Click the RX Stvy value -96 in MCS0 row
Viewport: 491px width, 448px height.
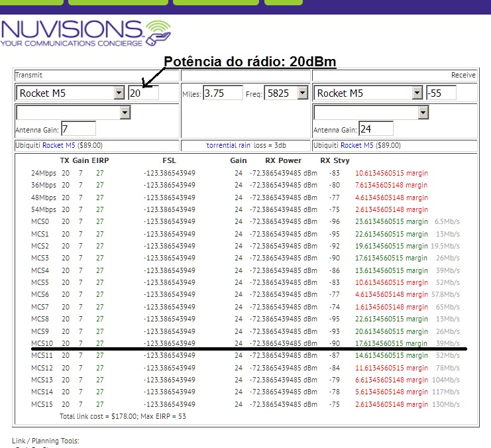[x=335, y=221]
